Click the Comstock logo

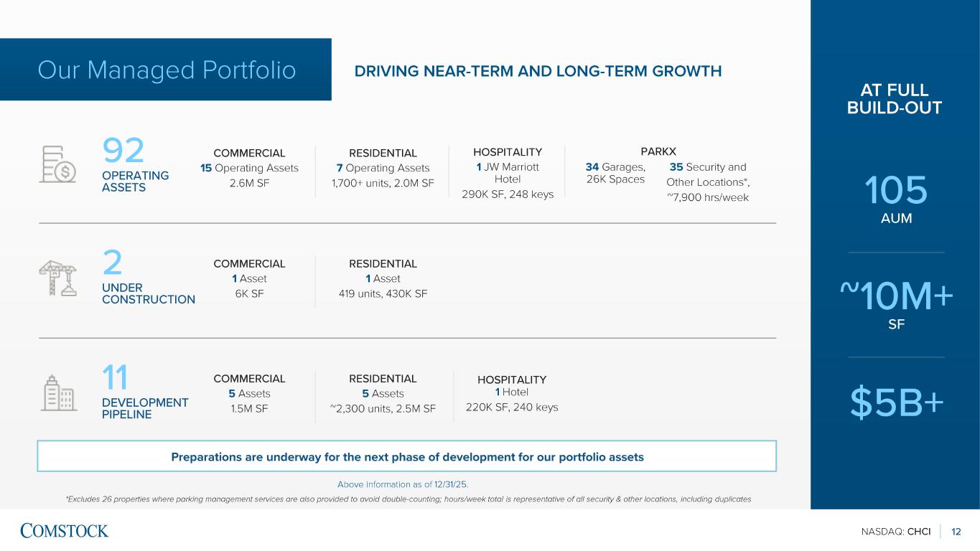[65, 531]
